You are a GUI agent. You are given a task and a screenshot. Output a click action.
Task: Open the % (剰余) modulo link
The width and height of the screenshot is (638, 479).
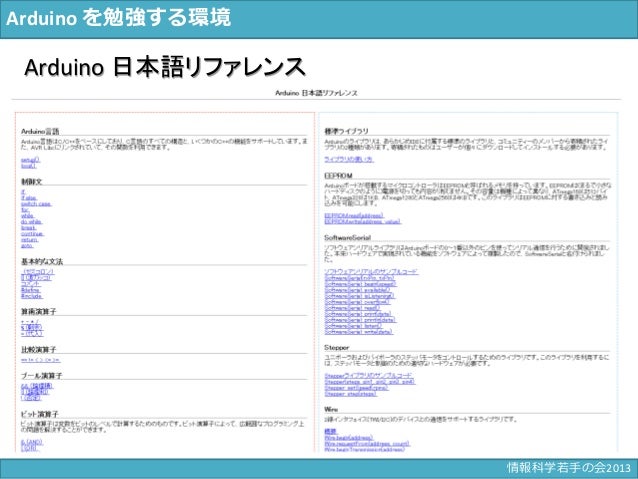click(x=31, y=327)
